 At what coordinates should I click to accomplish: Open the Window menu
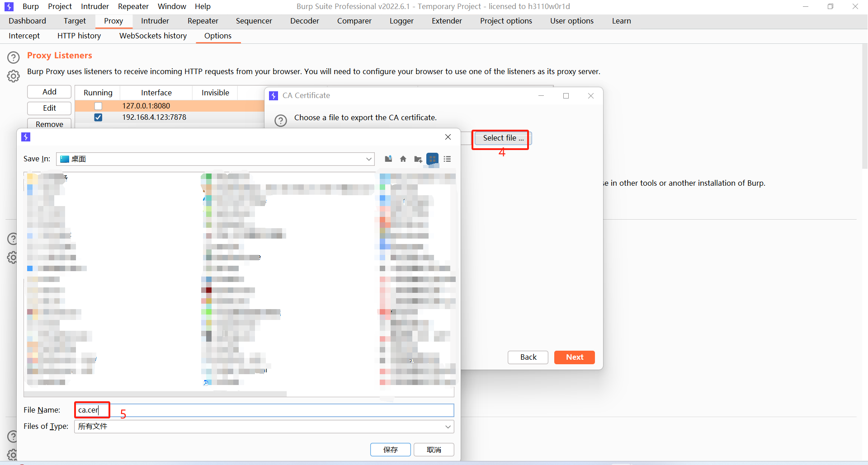(172, 6)
